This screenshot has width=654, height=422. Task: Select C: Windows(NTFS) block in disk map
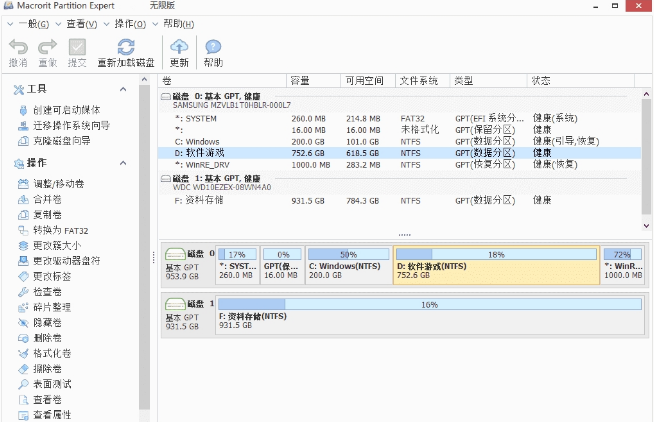pos(349,265)
